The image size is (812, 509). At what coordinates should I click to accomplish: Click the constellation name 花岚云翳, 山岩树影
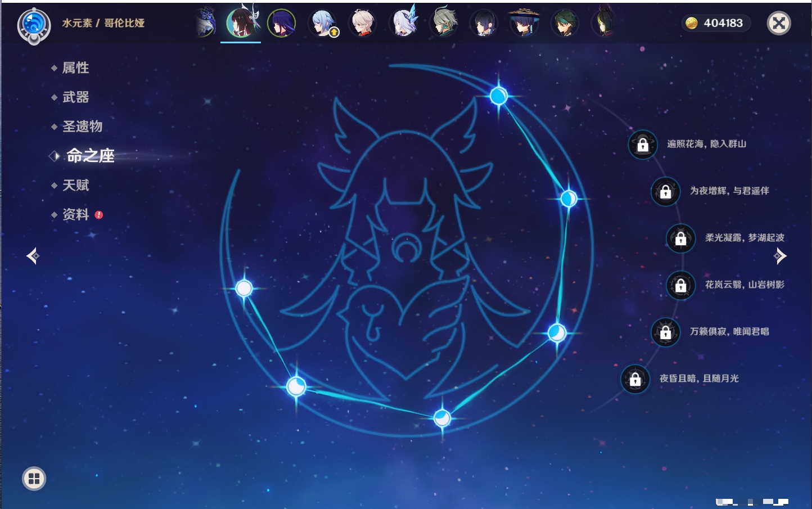pos(745,285)
